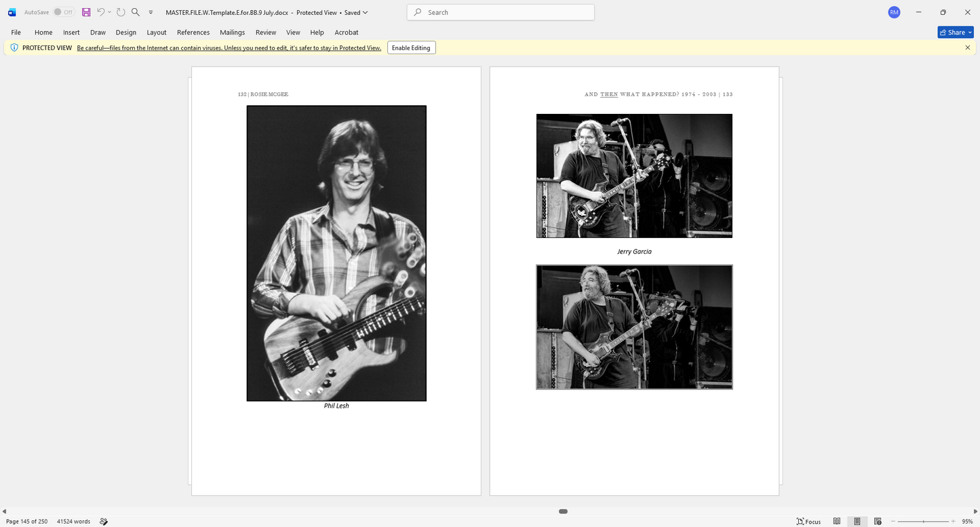This screenshot has height=527, width=980.
Task: Close the Protected View message bar
Action: coord(968,47)
